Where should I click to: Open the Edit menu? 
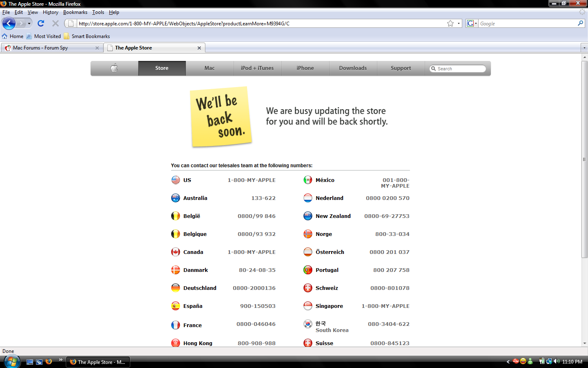(x=19, y=12)
